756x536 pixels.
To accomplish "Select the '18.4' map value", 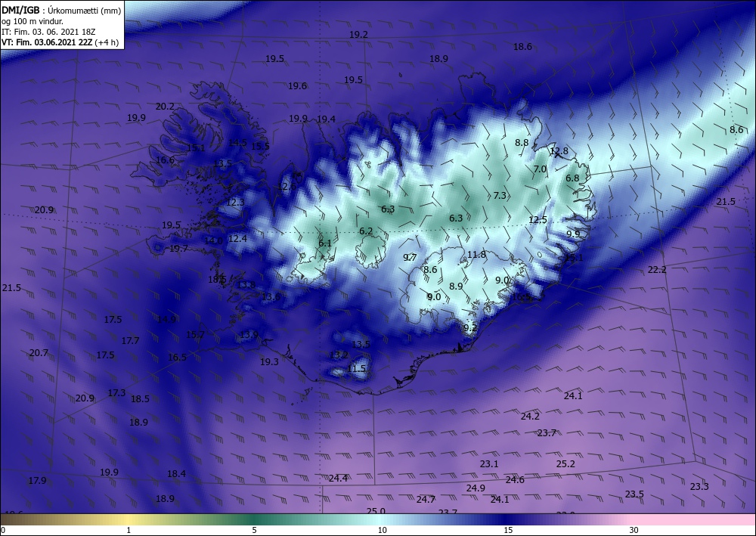I will click(x=176, y=474).
